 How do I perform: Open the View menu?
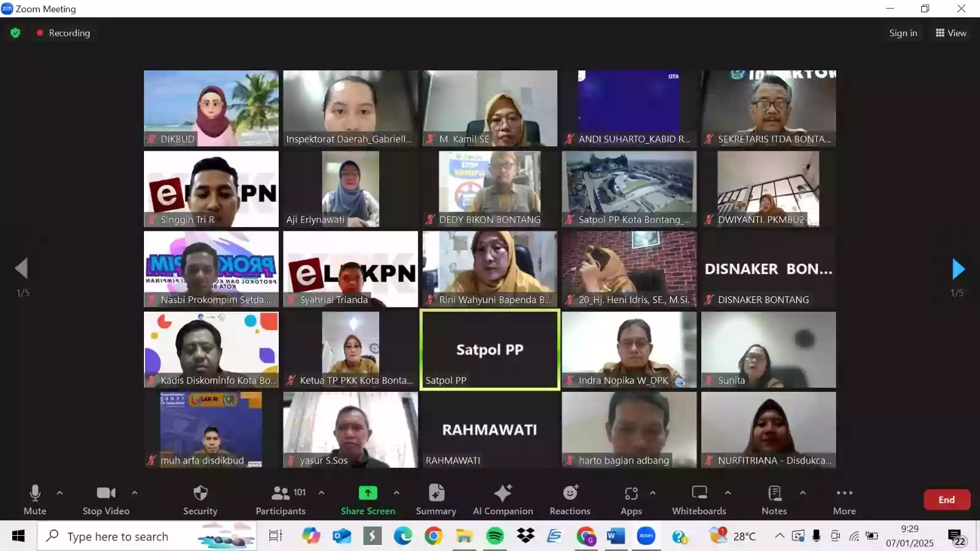point(950,33)
